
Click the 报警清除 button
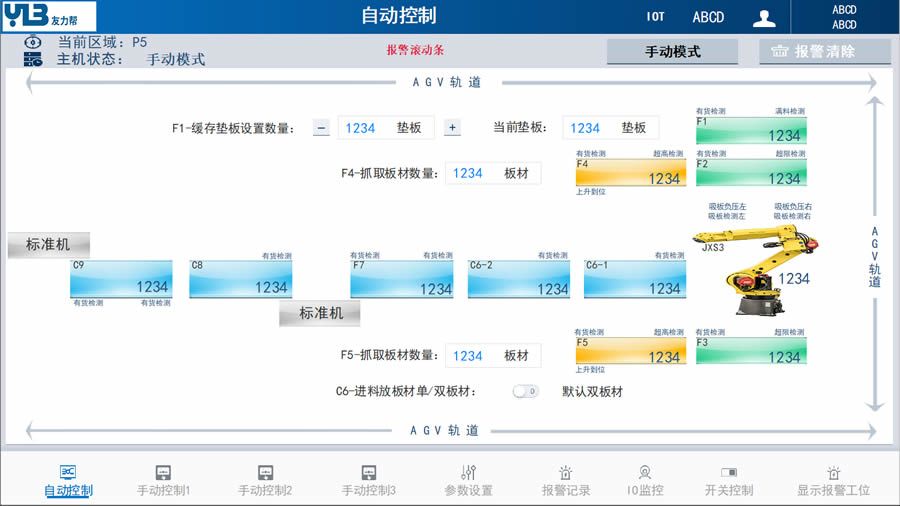tap(825, 52)
